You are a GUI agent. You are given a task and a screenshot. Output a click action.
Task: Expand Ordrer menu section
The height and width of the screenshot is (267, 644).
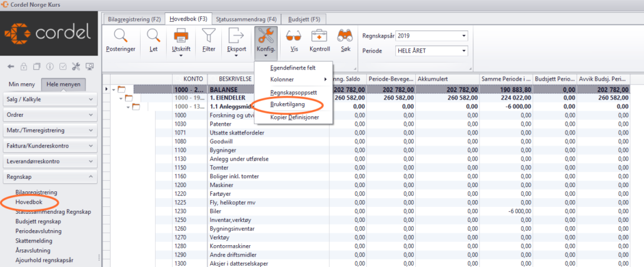[x=50, y=114]
